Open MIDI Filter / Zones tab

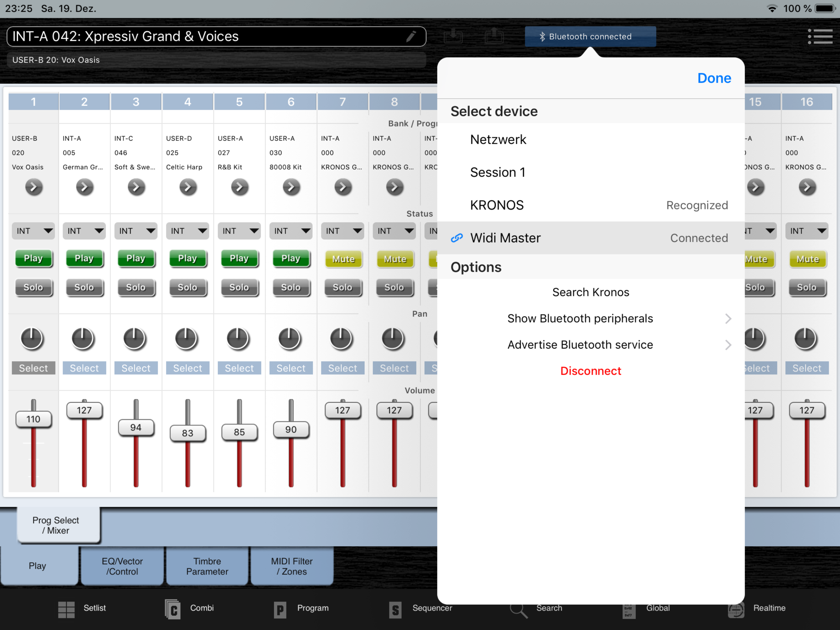point(292,566)
